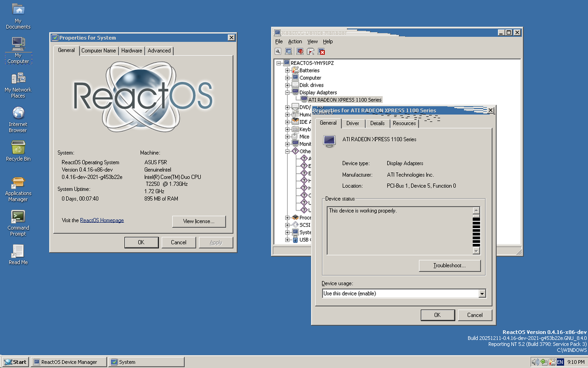Screen dimensions: 588x368
Task: Click the device status scrollbar down arrow
Action: tap(476, 251)
